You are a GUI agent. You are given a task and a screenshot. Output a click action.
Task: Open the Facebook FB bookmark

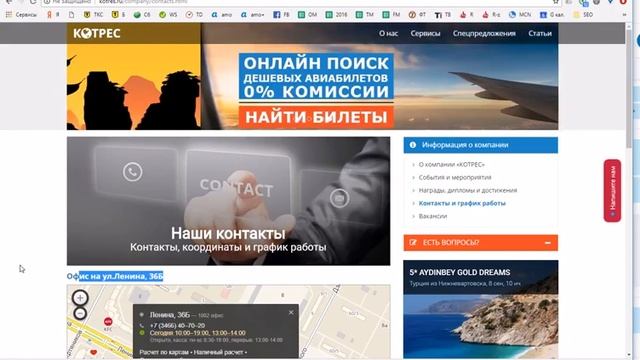(281, 15)
